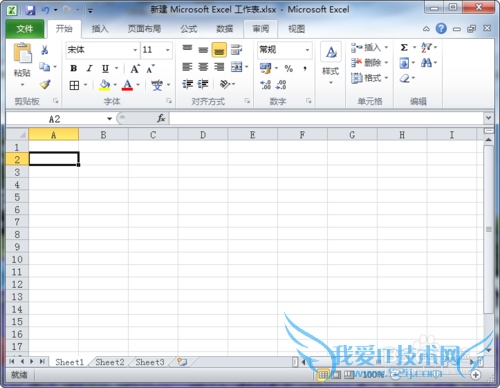Open the number format dropdown 常规
Image resolution: width=500 pixels, height=388 pixels.
coord(307,50)
